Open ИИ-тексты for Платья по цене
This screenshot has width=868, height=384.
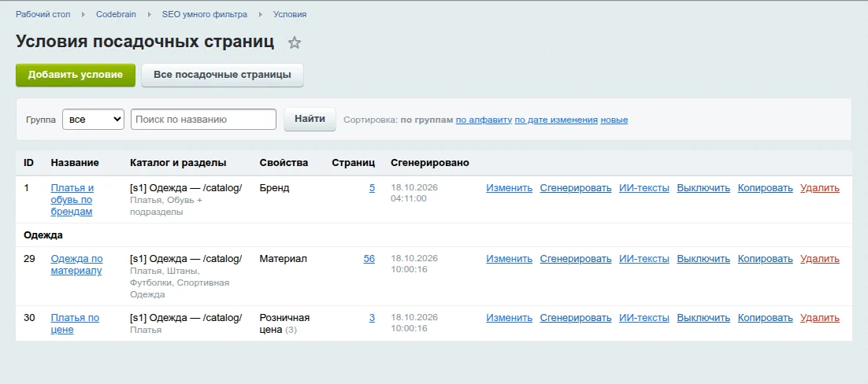point(644,318)
